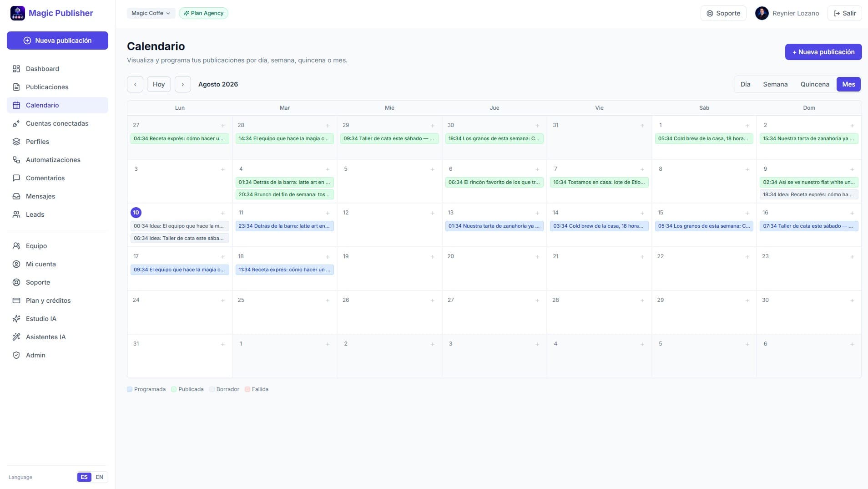
Task: Click the Plan Agency badge
Action: (203, 13)
